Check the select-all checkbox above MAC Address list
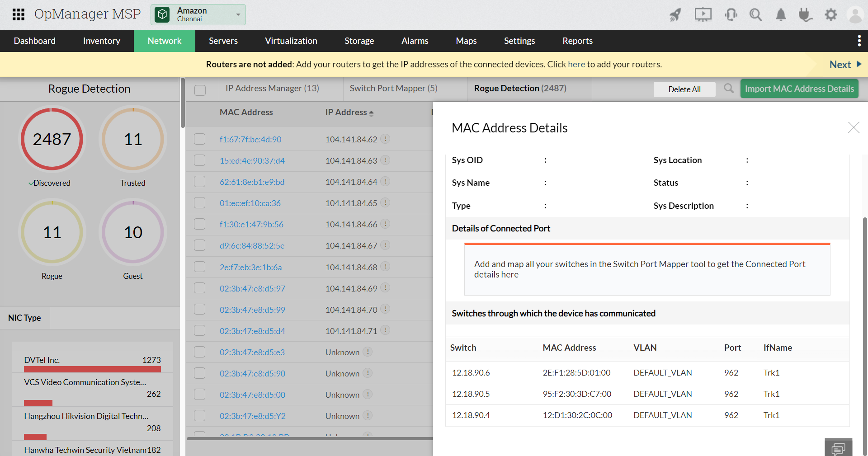Viewport: 868px width, 456px height. pos(200,90)
